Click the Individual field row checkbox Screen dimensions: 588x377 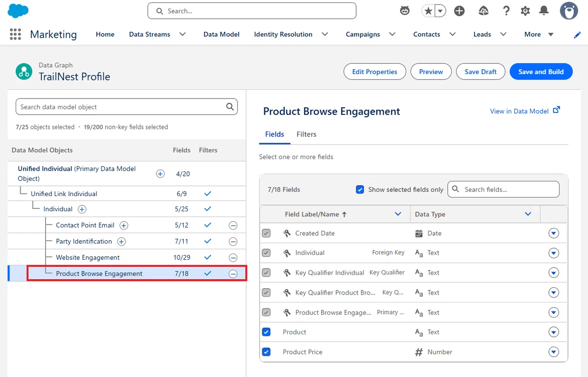[x=266, y=253]
